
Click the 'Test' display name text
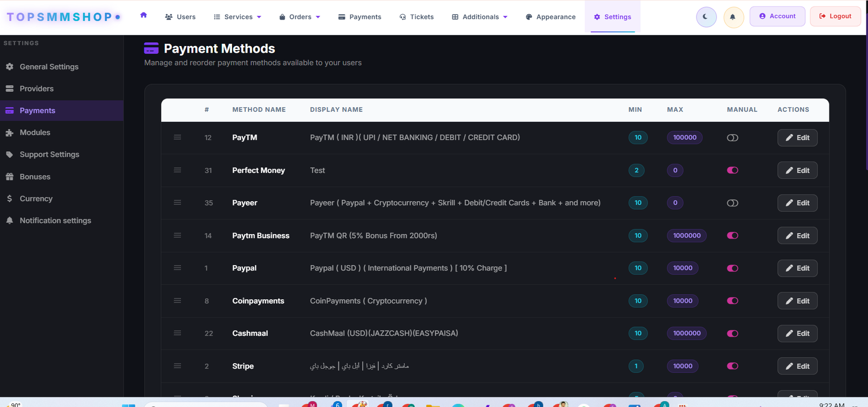click(x=317, y=170)
